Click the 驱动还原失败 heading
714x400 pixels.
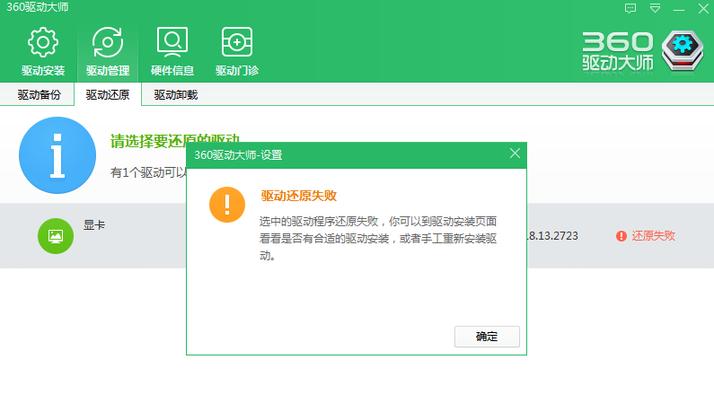tap(299, 196)
